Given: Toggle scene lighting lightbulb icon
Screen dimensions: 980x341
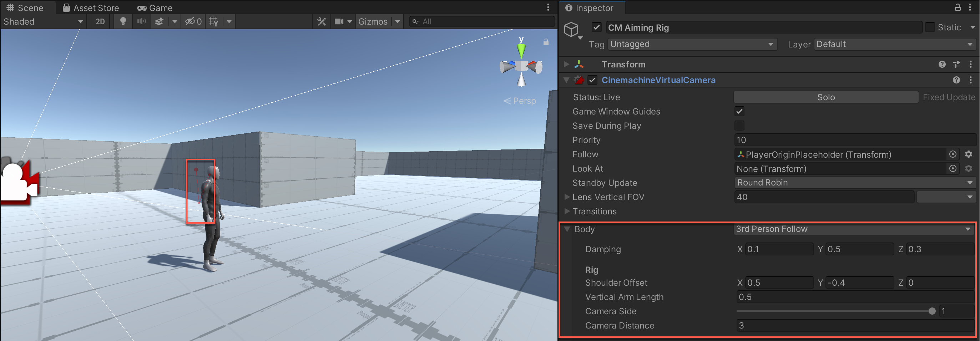Looking at the screenshot, I should (x=122, y=22).
